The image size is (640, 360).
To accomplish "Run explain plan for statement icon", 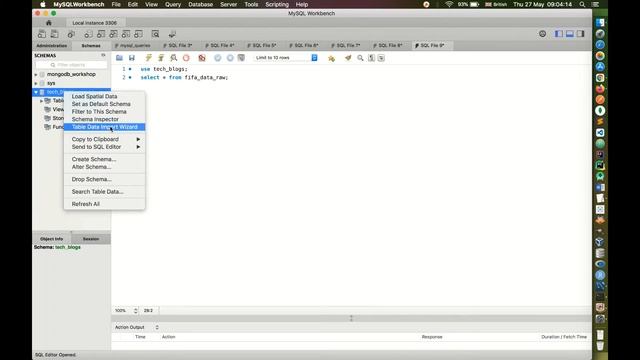I will 173,58.
